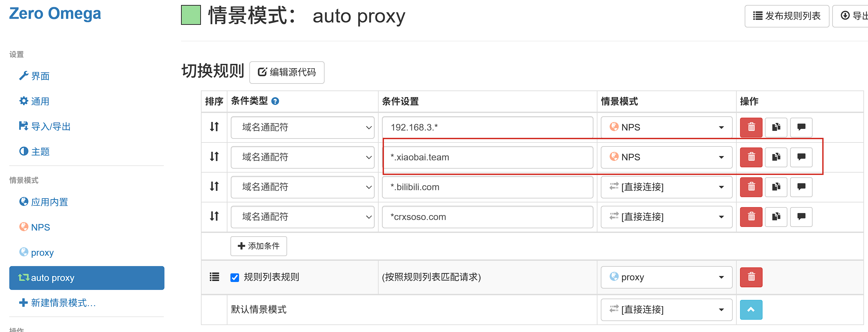The height and width of the screenshot is (332, 868).
Task: Open profile dropdown for *.bilibili.com rule
Action: point(666,187)
